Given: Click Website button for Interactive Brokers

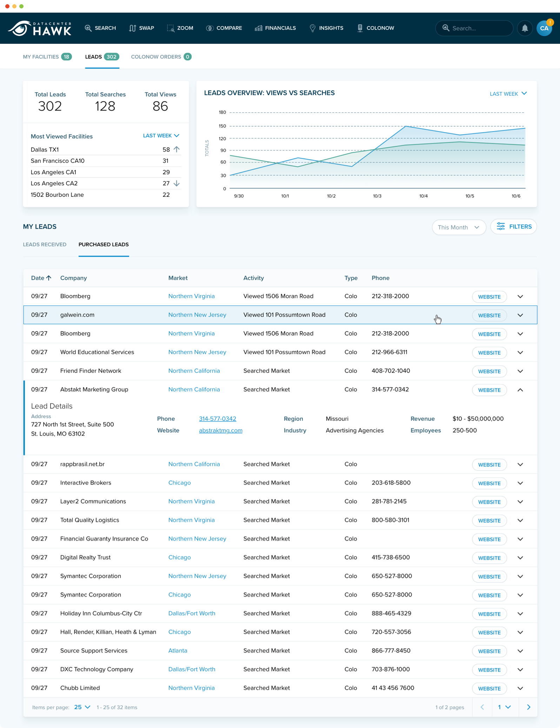Looking at the screenshot, I should click(x=489, y=483).
